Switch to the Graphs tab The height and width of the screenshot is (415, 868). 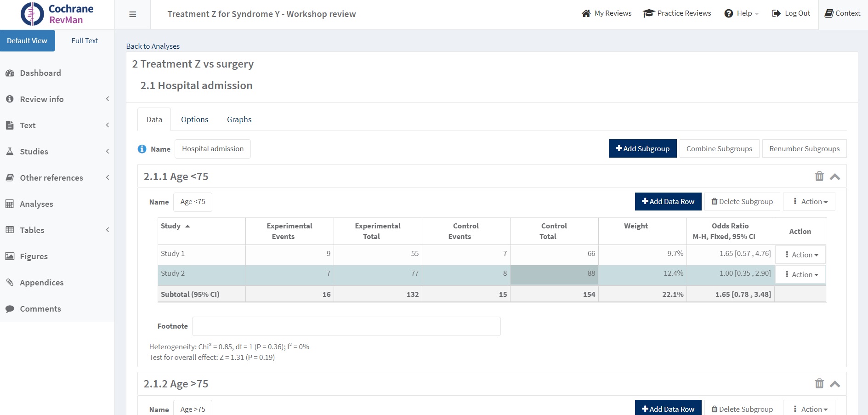(x=239, y=119)
